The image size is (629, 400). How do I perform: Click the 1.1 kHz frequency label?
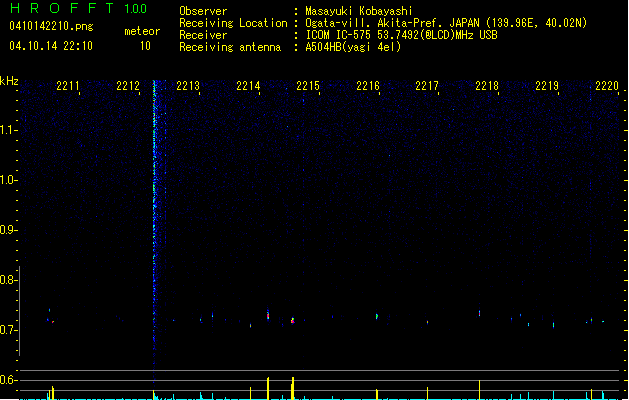point(8,130)
